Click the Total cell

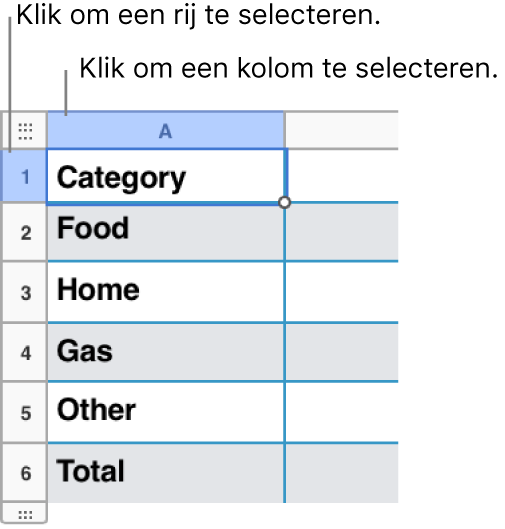[166, 473]
